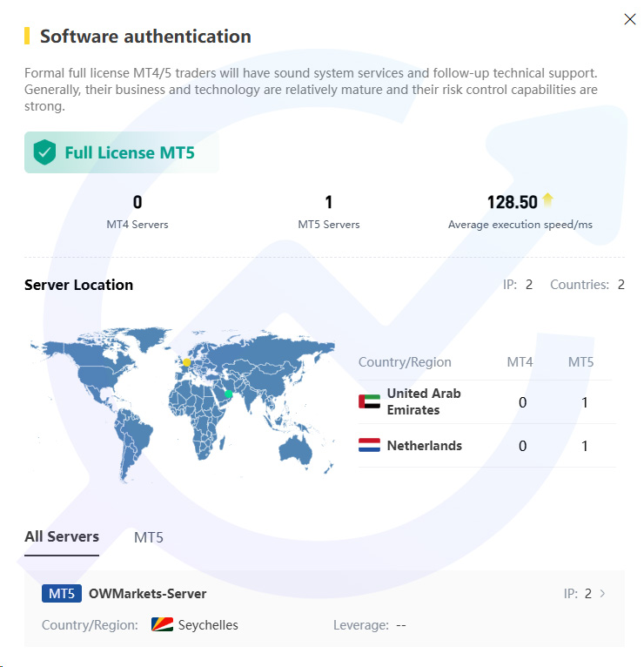
Task: Select the United Arab Emirates row name
Action: tap(424, 401)
